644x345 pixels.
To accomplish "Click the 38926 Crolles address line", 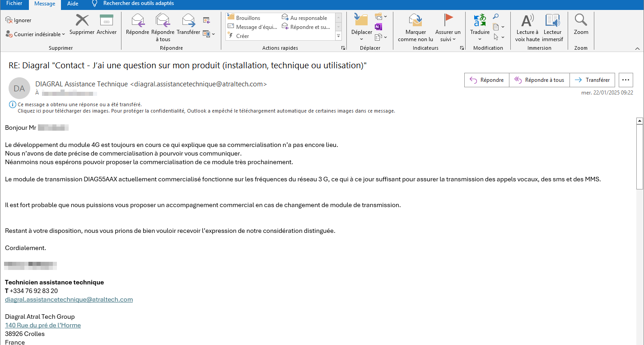I will tap(25, 334).
